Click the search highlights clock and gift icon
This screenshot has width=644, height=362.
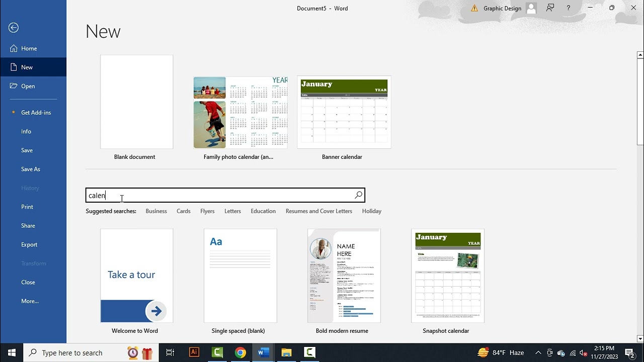click(139, 353)
